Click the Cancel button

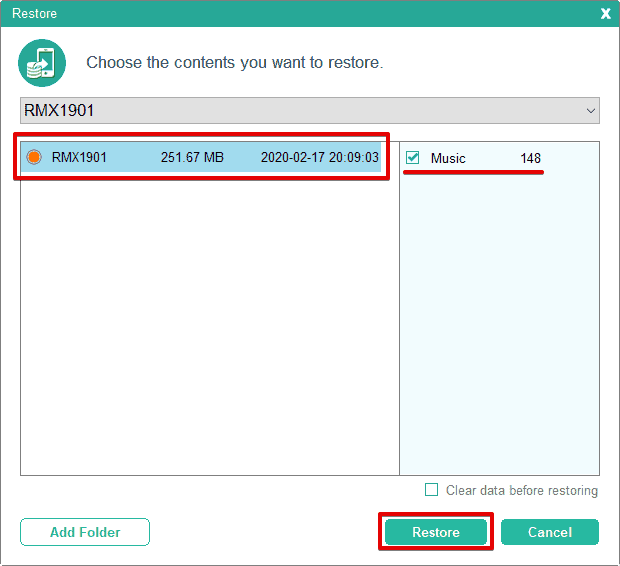[x=550, y=532]
